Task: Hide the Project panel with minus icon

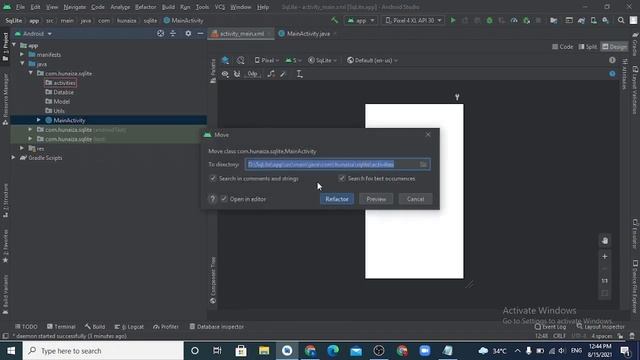Action: pyautogui.click(x=200, y=33)
